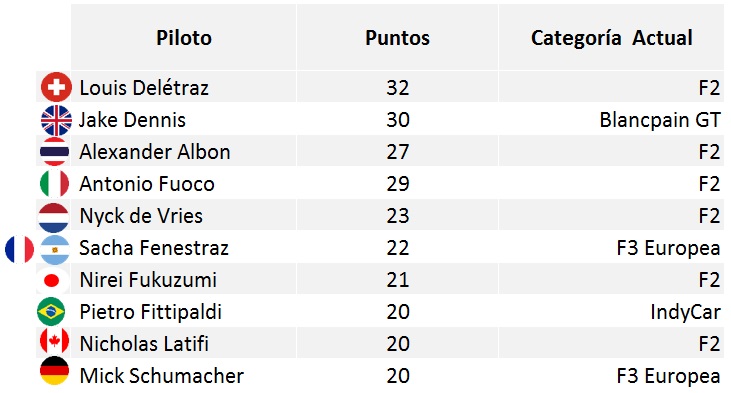Click the UK flag next to Jake Dennis
The width and height of the screenshot is (731, 393).
click(56, 120)
